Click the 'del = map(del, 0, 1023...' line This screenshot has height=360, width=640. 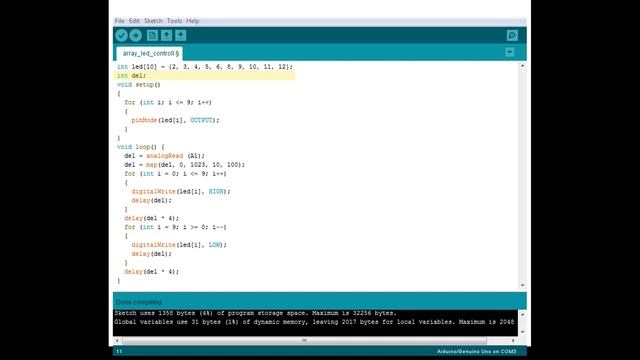tap(184, 164)
